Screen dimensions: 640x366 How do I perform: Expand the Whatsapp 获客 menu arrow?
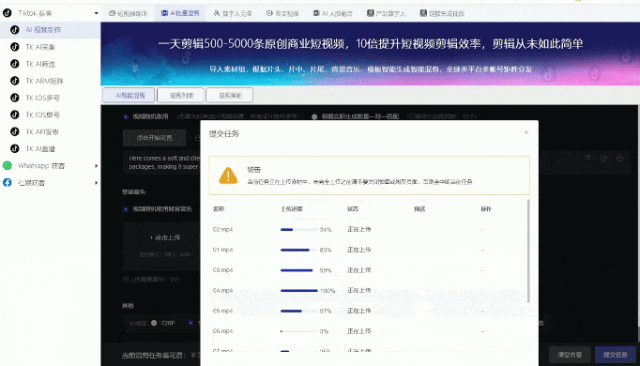click(96, 166)
